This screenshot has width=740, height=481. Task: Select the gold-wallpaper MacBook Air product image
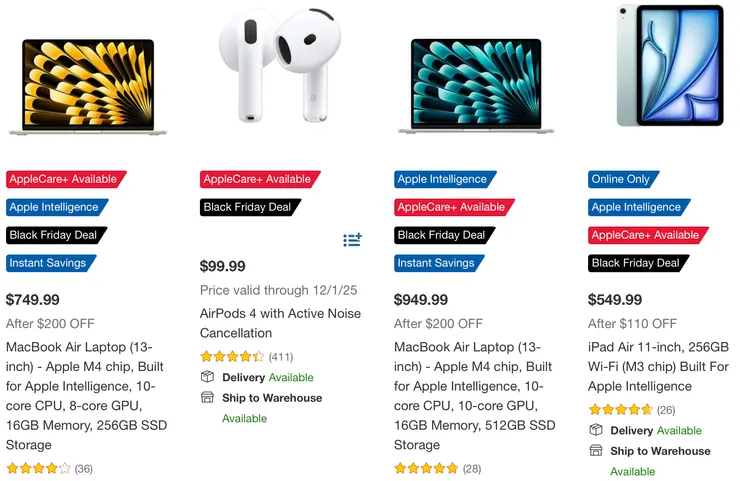tap(89, 87)
